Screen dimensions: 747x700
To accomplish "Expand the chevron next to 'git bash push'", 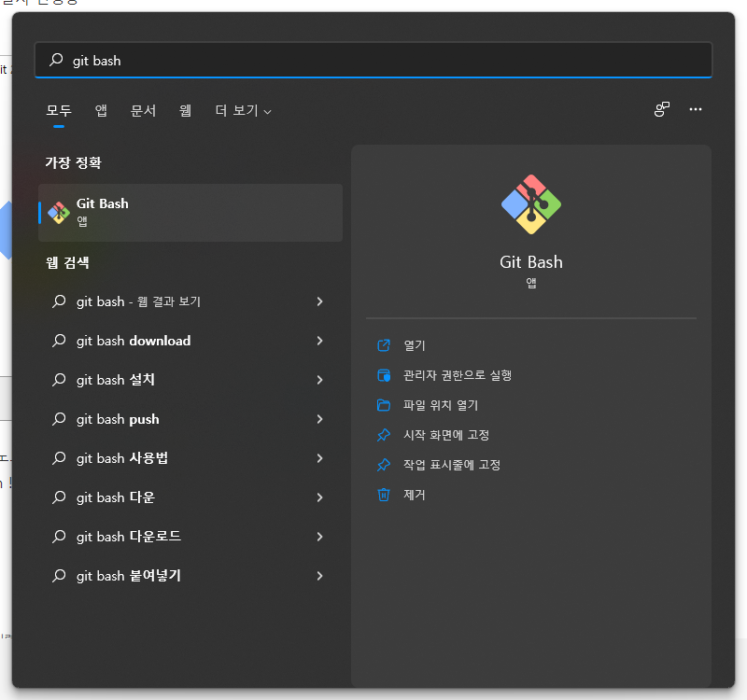I will point(319,419).
